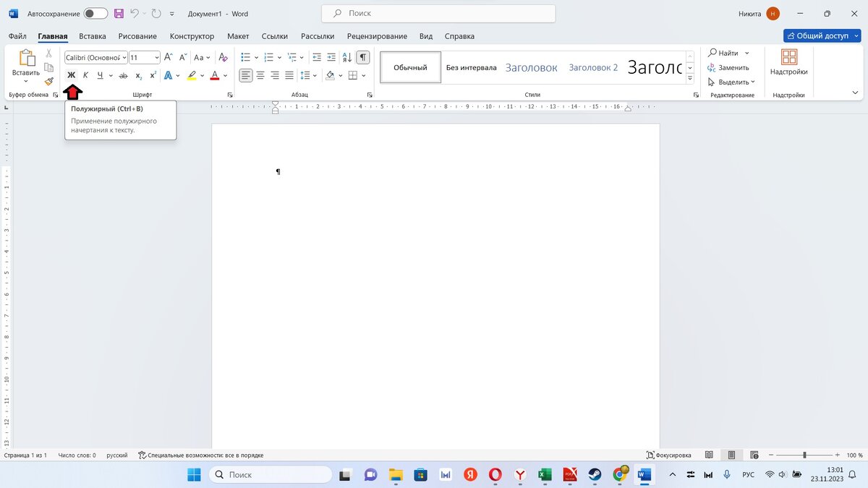868x488 pixels.
Task: Apply the Заголовок 2 style
Action: click(x=593, y=67)
